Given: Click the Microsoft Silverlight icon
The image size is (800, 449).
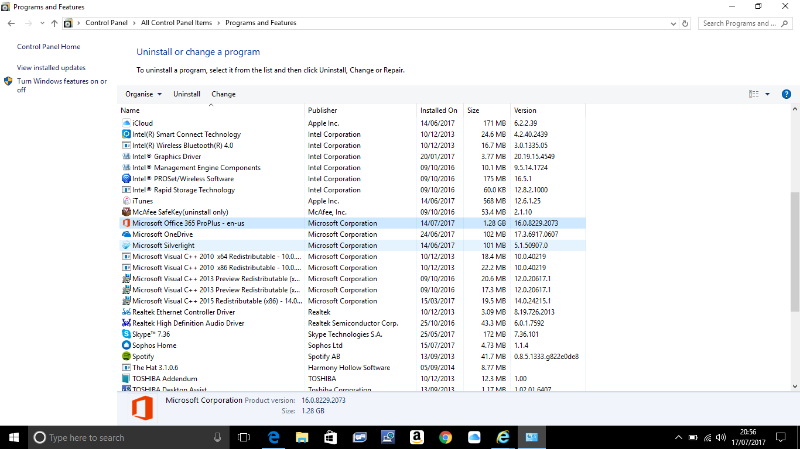Looking at the screenshot, I should pyautogui.click(x=126, y=245).
